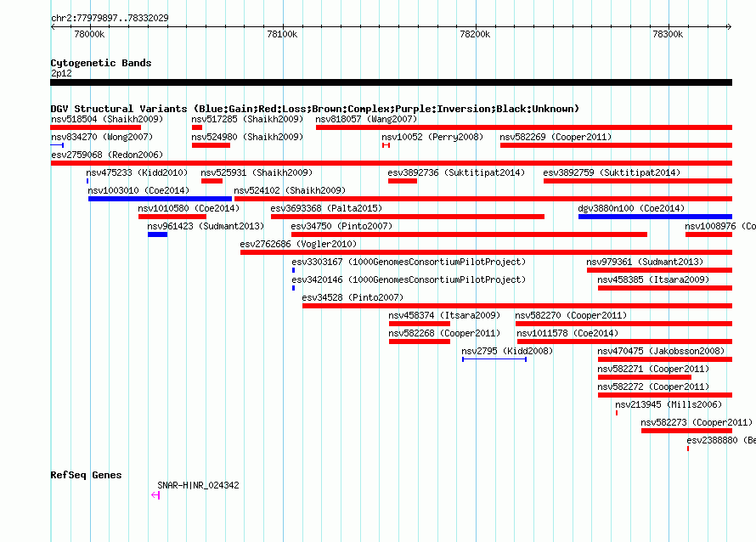Click the 78300k ruler tick label
The width and height of the screenshot is (756, 542).
(668, 34)
